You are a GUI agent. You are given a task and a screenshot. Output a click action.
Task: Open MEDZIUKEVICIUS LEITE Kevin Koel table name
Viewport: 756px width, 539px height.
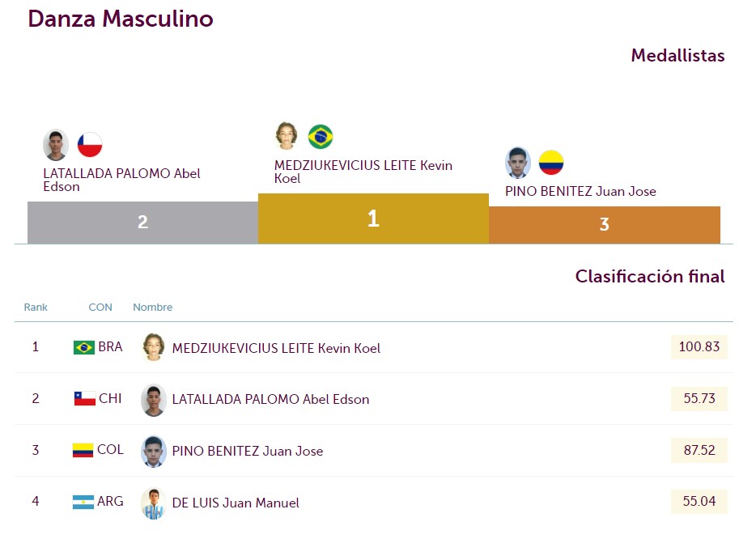[276, 348]
